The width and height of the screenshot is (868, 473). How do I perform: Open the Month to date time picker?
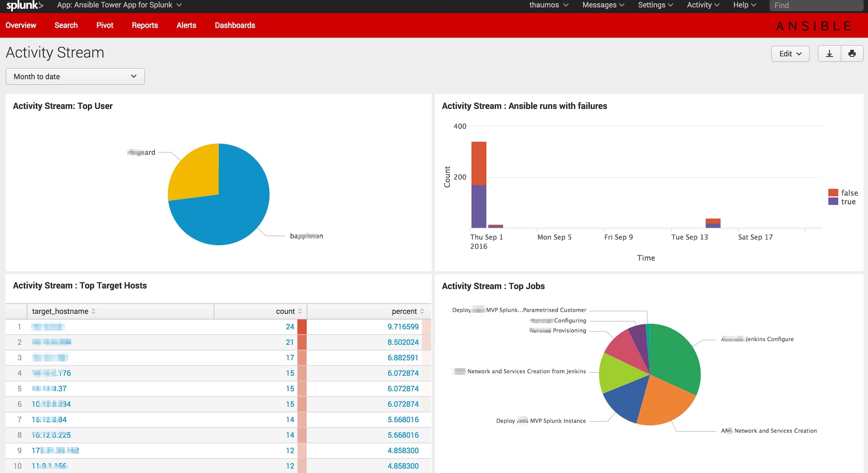click(x=75, y=77)
